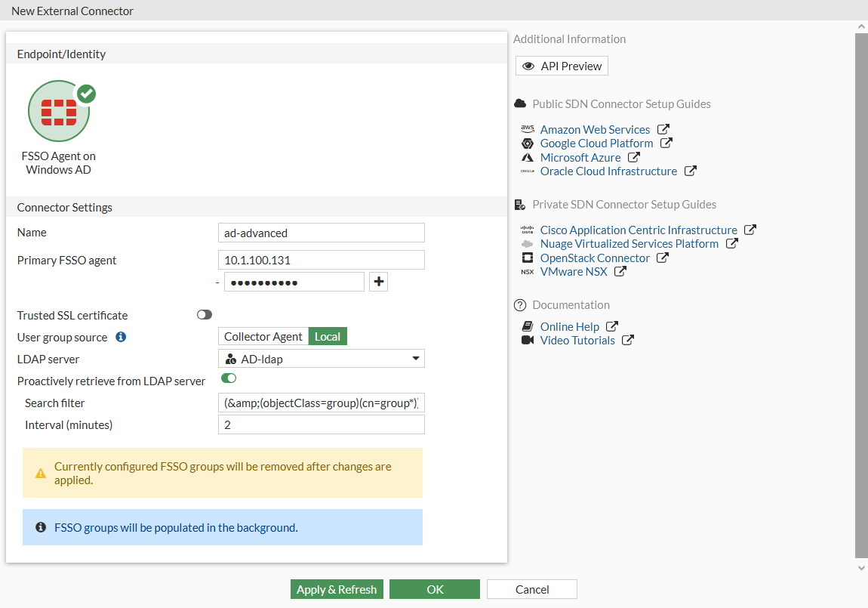Image resolution: width=868 pixels, height=608 pixels.
Task: Click external link icon next to VMware NSX
Action: point(620,271)
